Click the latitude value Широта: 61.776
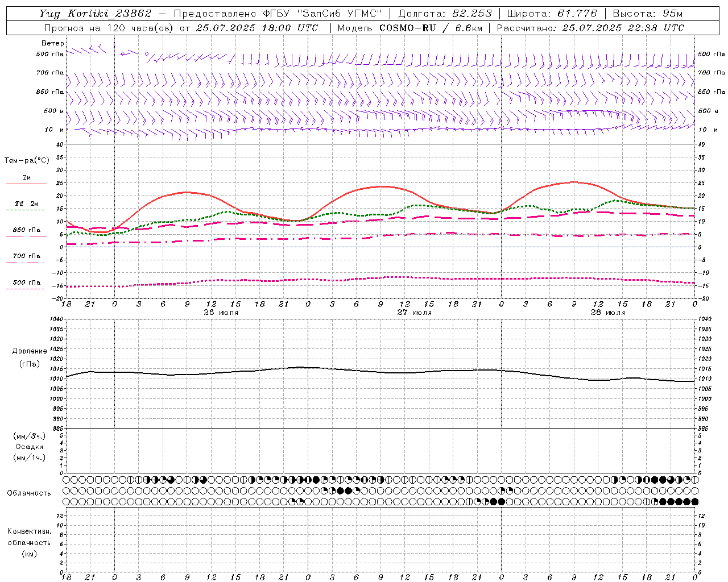 click(x=552, y=14)
